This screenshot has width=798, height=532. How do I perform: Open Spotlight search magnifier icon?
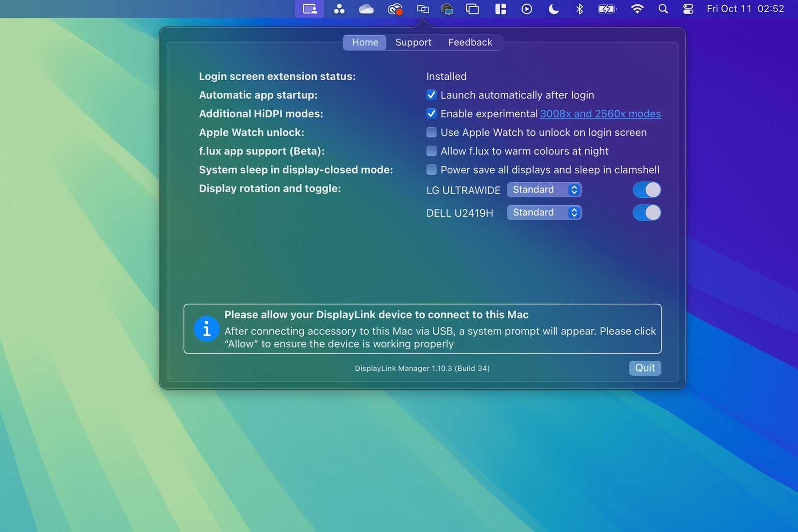[x=663, y=9]
